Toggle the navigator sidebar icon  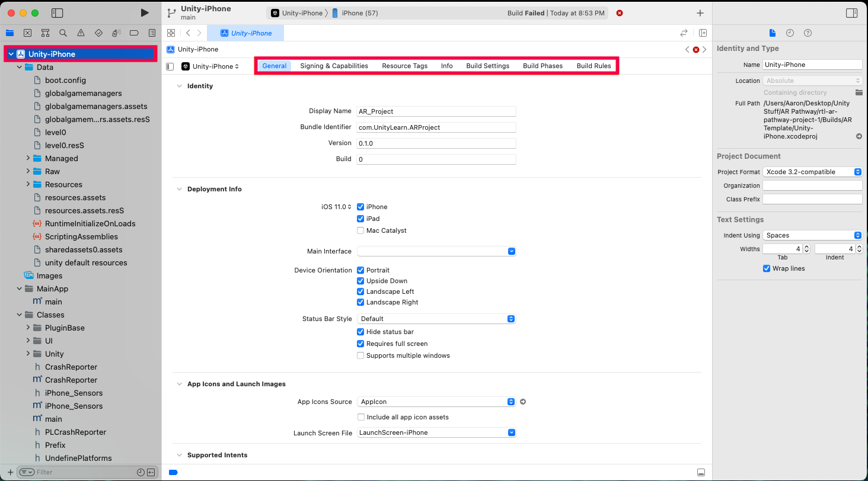[58, 12]
